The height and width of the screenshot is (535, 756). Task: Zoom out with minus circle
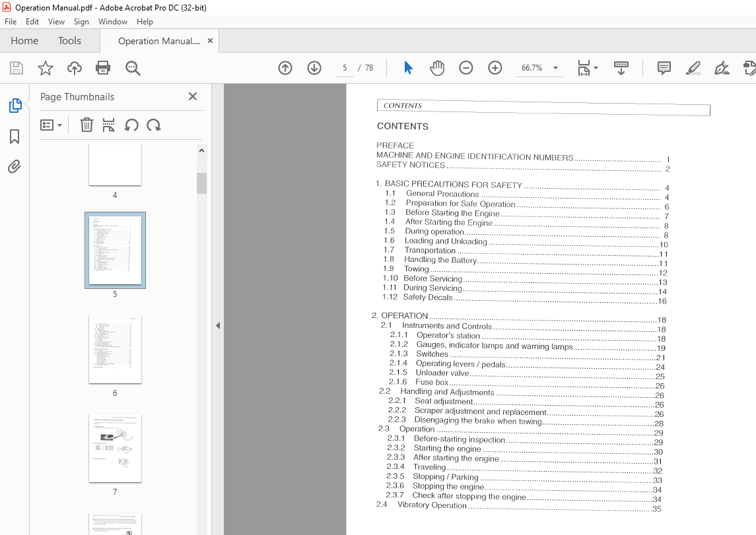465,68
